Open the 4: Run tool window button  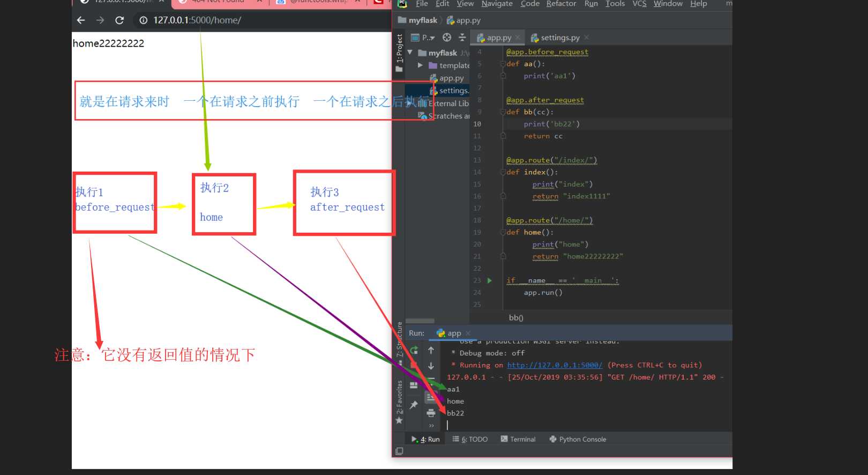click(x=425, y=439)
